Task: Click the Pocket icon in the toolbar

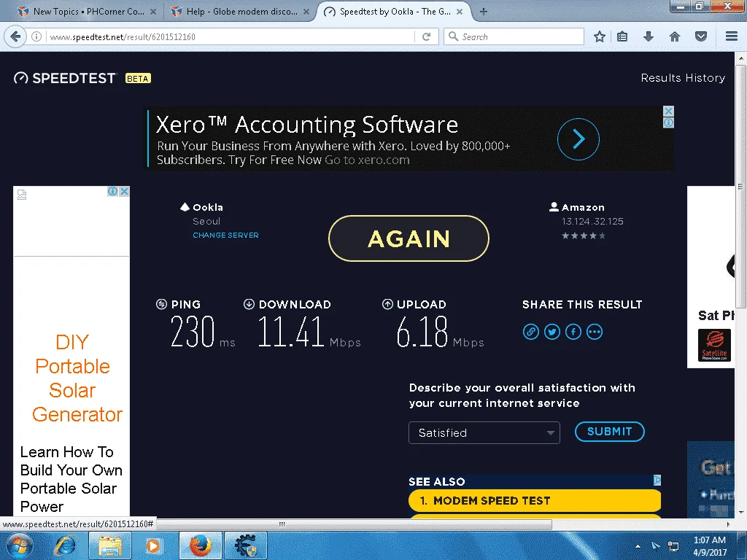Action: 700,36
